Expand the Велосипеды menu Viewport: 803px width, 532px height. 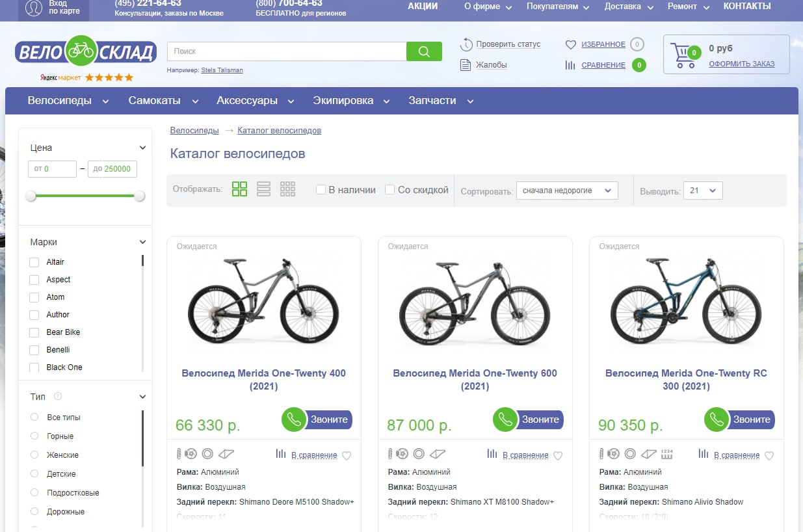pos(68,101)
